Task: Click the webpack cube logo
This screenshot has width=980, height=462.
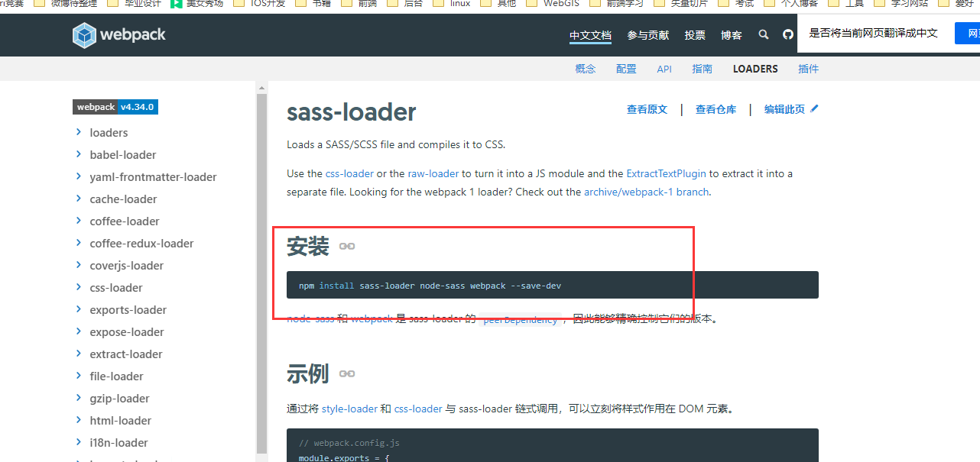Action: [84, 35]
